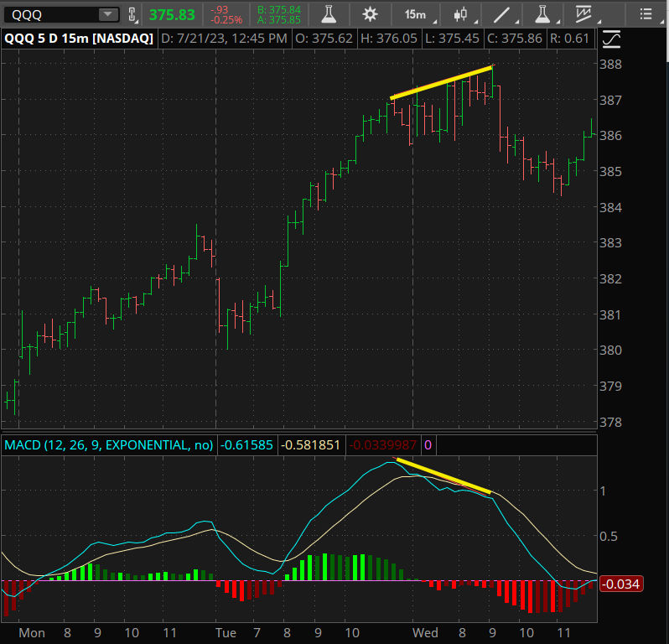Click the bid price B: 375.84
The image size is (669, 644).
point(279,10)
